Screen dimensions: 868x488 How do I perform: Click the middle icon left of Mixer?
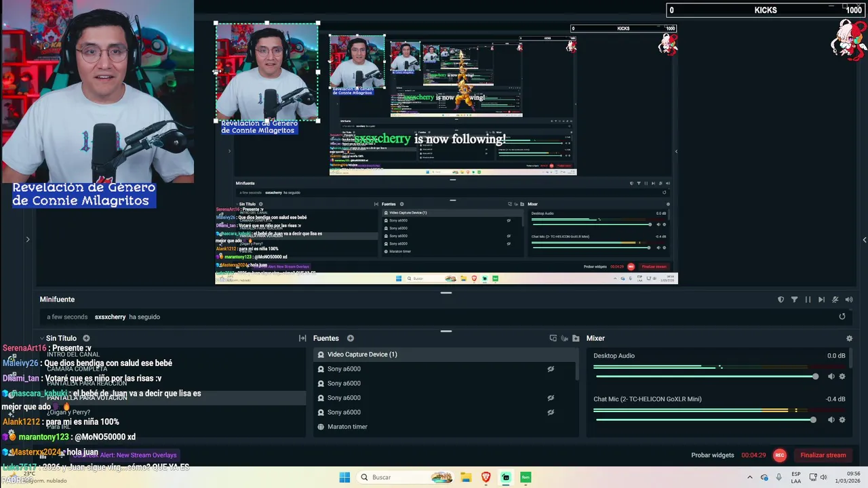click(x=564, y=338)
